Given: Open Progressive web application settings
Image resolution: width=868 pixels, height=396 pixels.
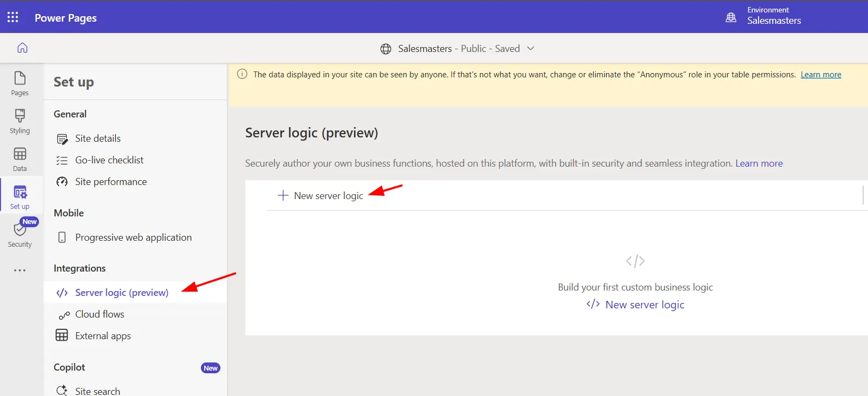Looking at the screenshot, I should coord(135,237).
